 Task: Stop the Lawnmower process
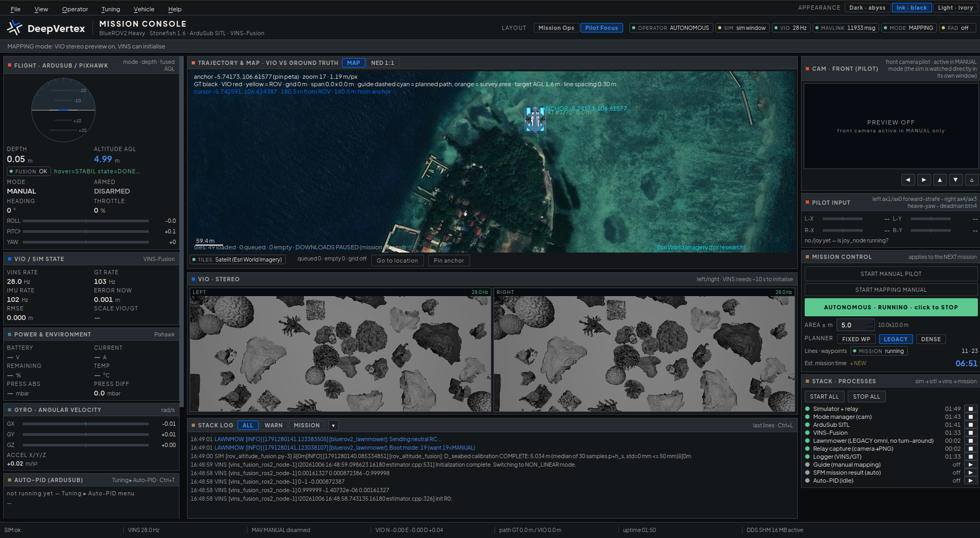click(x=971, y=441)
